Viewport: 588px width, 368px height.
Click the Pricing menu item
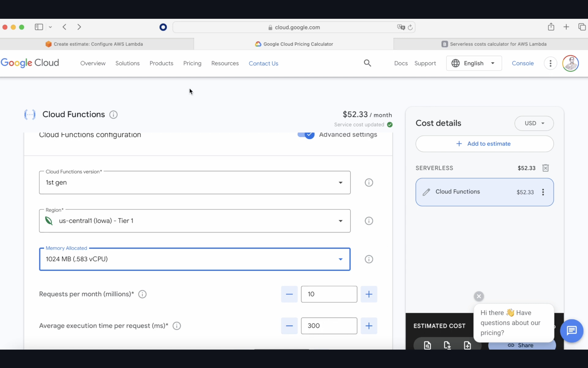pos(192,63)
